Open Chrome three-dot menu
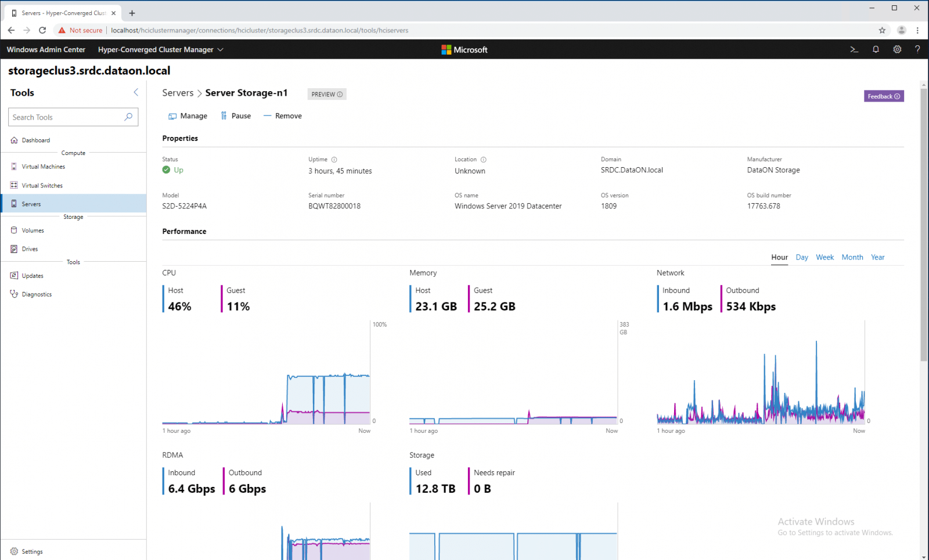This screenshot has height=560, width=929. coord(917,30)
